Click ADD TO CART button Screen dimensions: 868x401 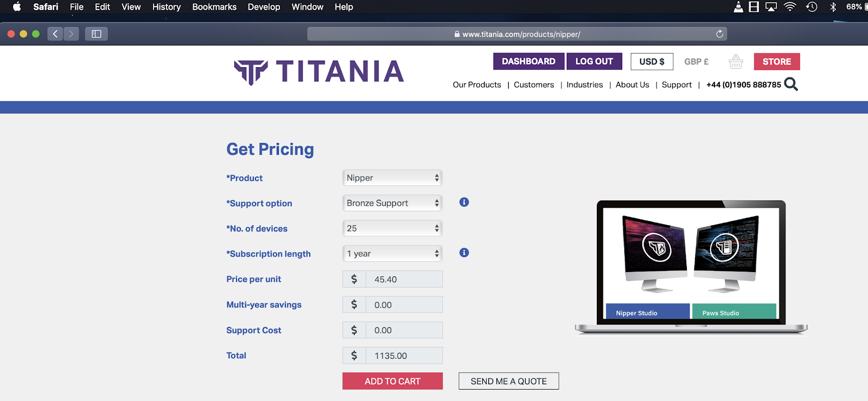click(x=392, y=381)
